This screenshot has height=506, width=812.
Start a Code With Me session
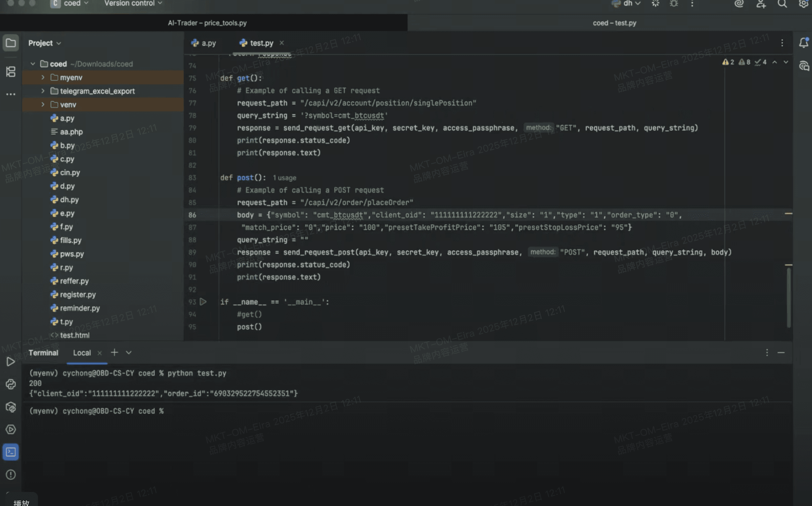761,4
